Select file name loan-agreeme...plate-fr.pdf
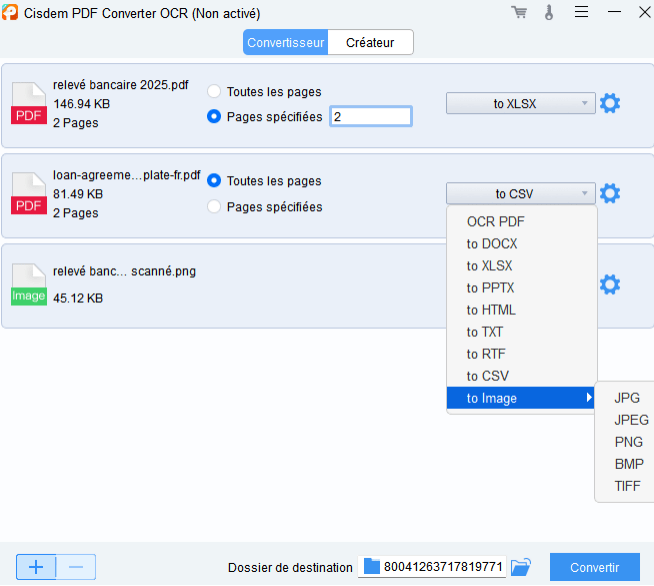 (126, 175)
